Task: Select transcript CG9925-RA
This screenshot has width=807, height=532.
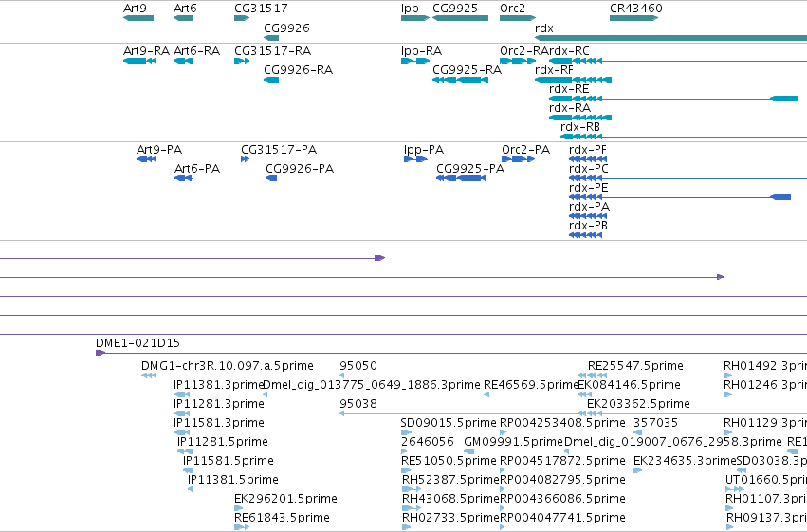Action: tap(460, 80)
